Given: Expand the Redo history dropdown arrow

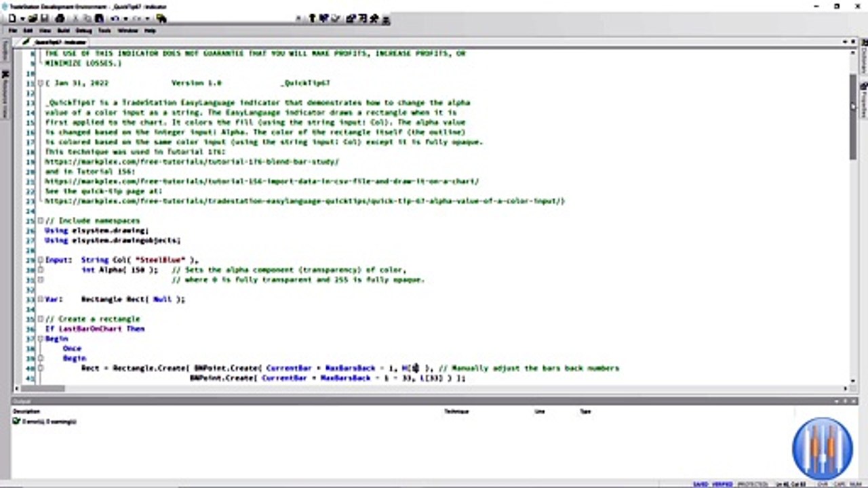Looking at the screenshot, I should coord(147,19).
